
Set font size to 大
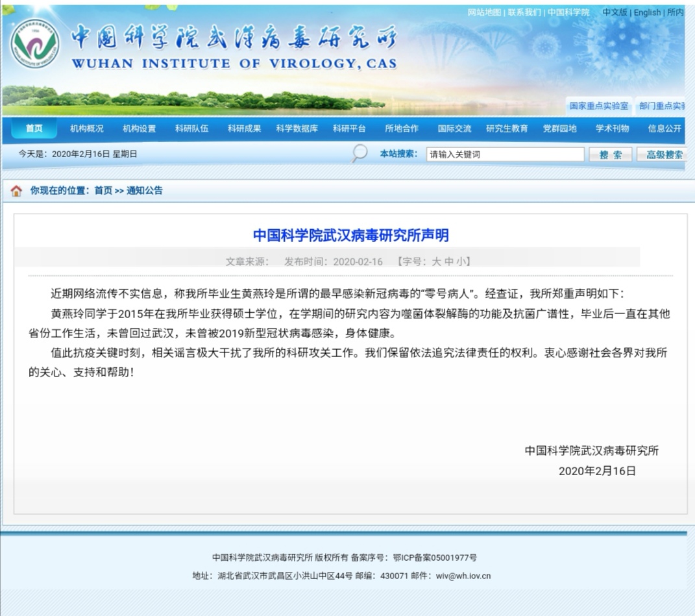pyautogui.click(x=436, y=262)
